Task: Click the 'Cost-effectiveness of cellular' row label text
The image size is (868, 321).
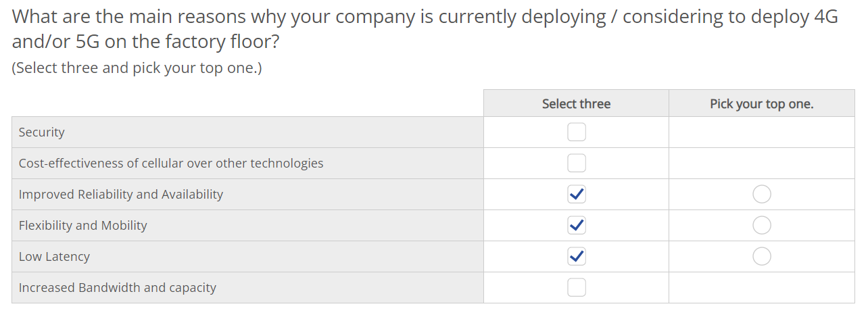Action: point(171,164)
